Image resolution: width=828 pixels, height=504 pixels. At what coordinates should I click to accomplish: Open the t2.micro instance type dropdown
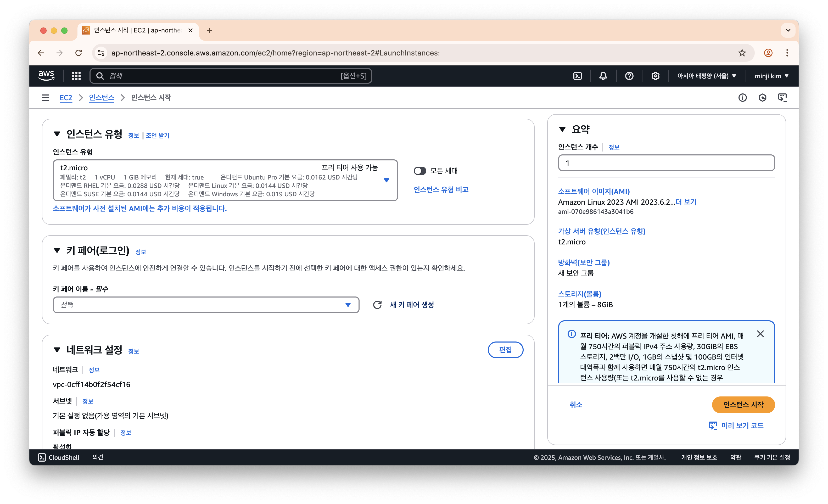coord(225,181)
